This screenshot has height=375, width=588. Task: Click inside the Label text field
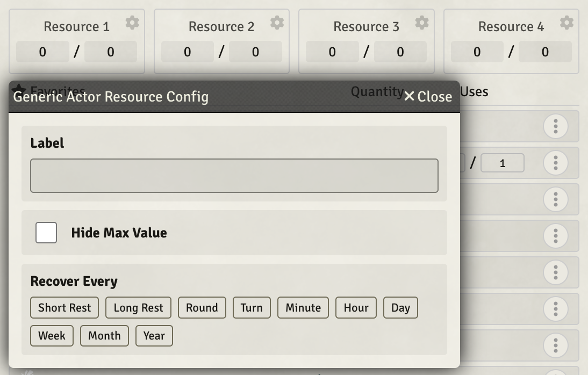pos(234,175)
